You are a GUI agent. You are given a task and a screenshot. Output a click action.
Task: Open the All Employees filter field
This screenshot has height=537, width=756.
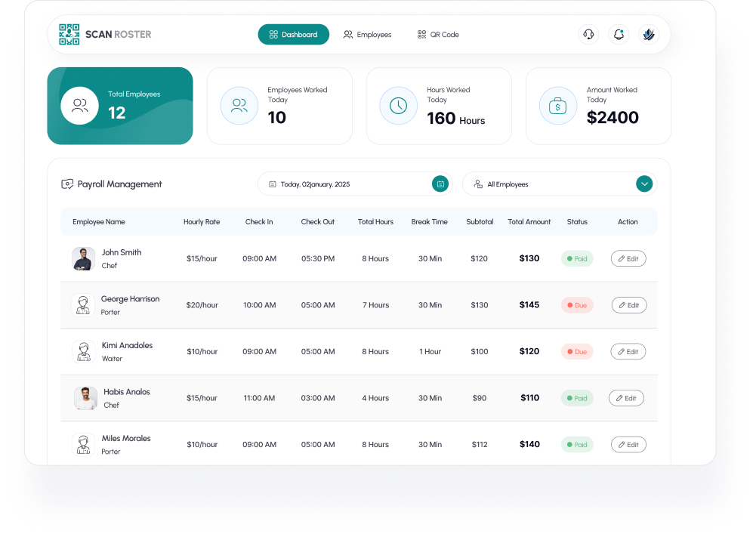tap(544, 184)
